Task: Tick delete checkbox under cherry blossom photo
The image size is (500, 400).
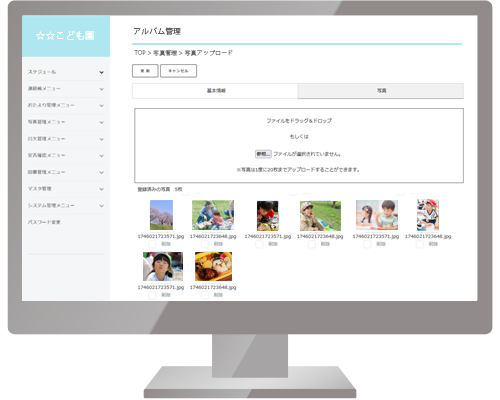Action: (152, 244)
